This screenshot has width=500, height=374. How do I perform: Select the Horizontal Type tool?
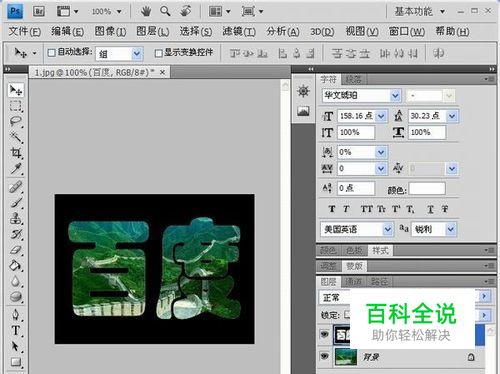tap(16, 331)
